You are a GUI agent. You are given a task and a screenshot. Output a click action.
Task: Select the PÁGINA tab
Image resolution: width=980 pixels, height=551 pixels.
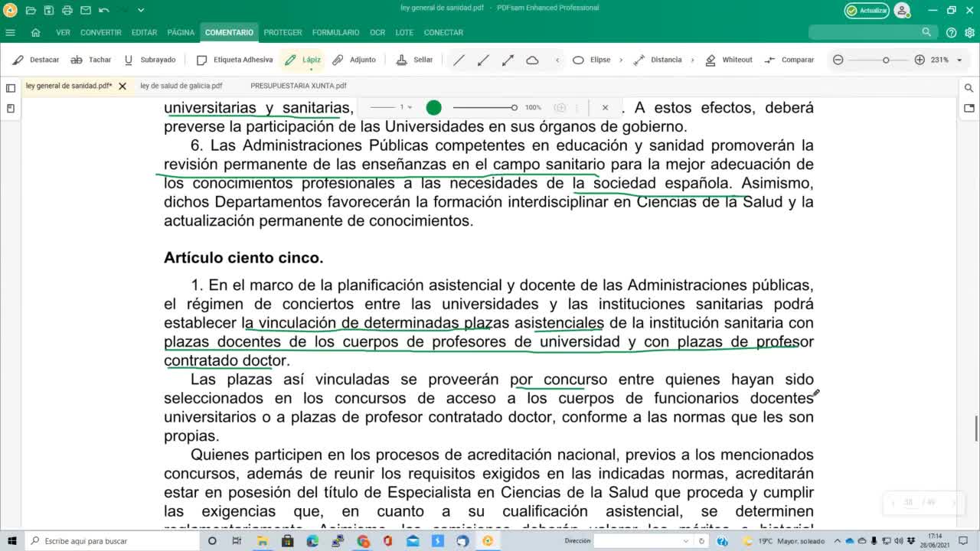(x=181, y=32)
